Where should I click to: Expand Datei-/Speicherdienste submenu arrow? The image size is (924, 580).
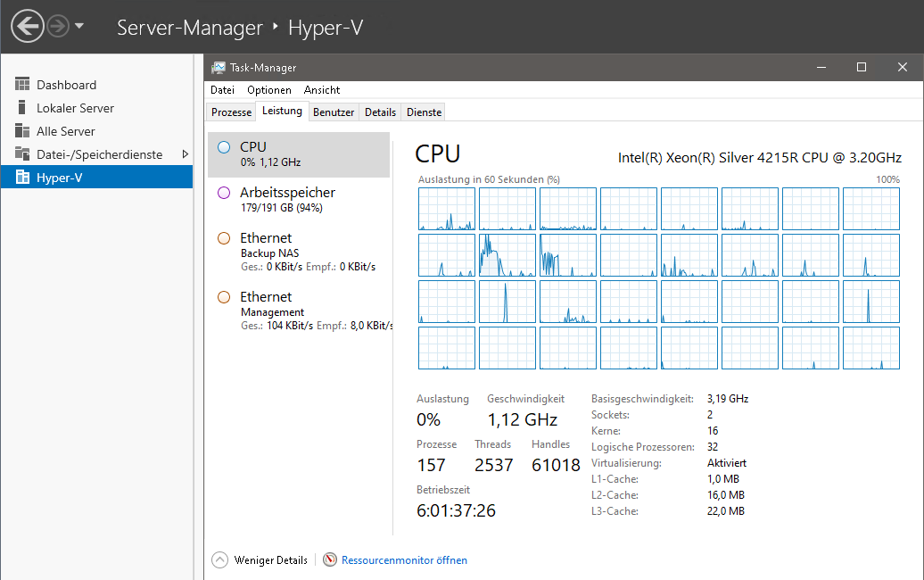point(185,153)
